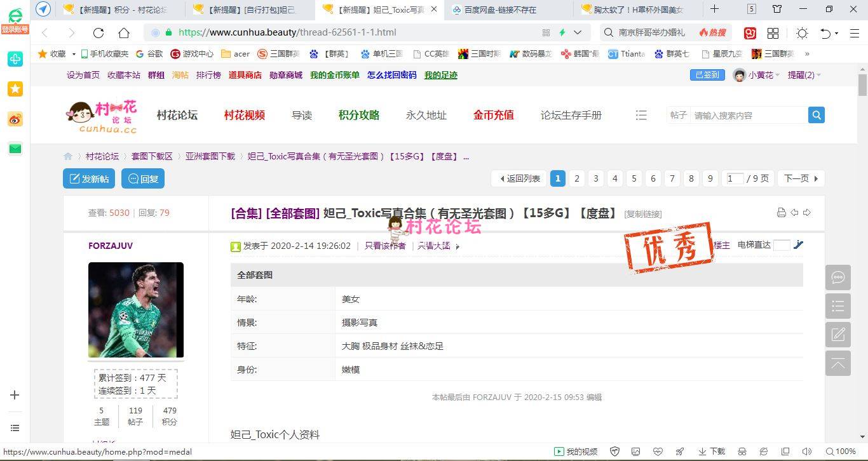Click the green lightning speed mode icon
868x461 pixels.
click(x=562, y=32)
